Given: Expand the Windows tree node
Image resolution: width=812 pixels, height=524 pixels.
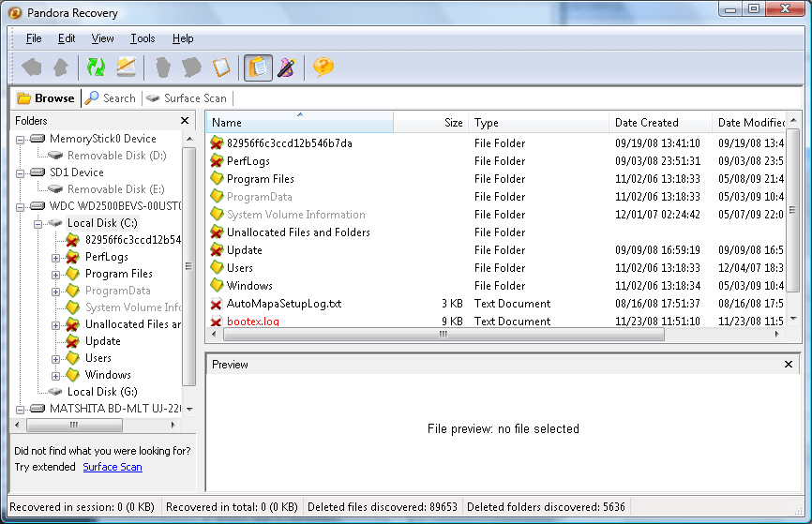Looking at the screenshot, I should [56, 376].
